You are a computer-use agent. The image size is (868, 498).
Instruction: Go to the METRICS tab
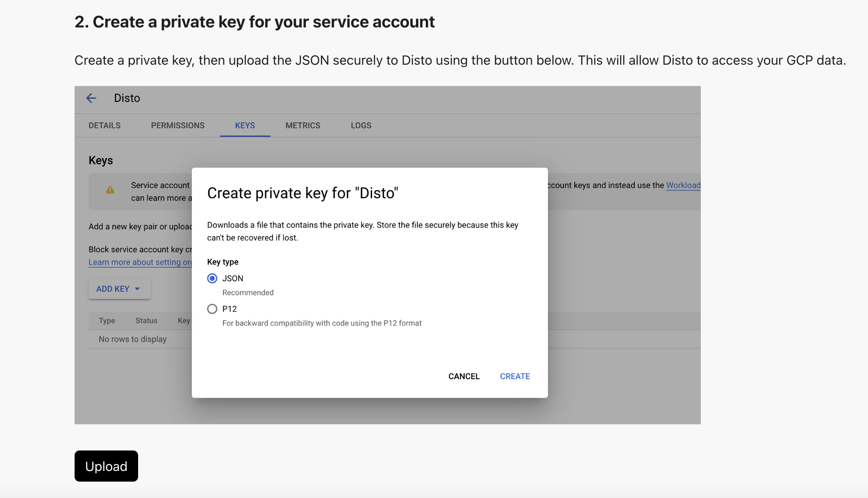[302, 125]
